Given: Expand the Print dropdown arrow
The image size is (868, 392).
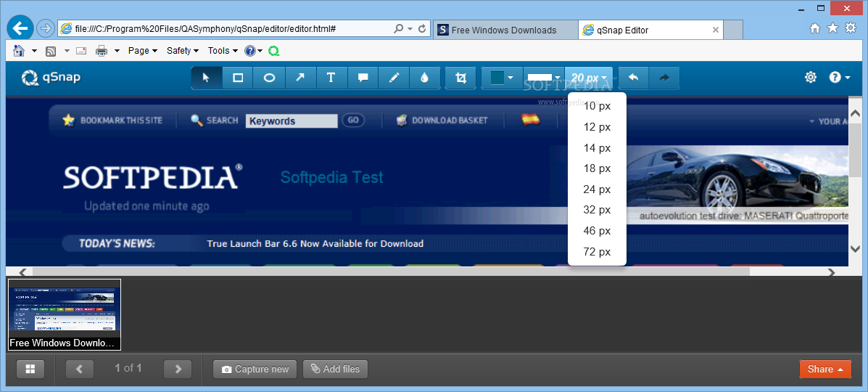Looking at the screenshot, I should click(117, 51).
